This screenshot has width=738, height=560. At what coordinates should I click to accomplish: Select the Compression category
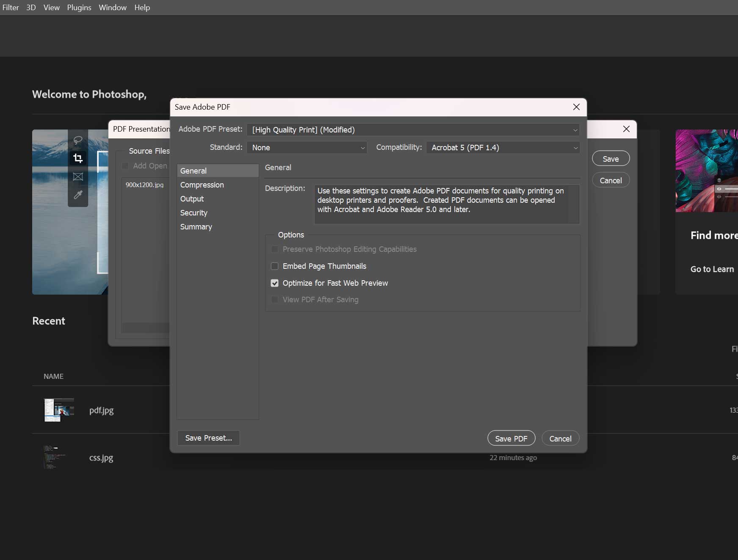point(218,185)
